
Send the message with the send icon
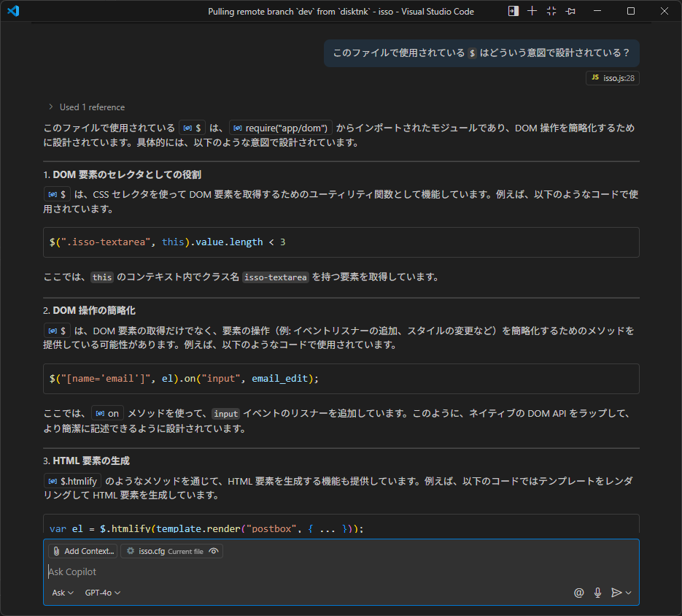tap(616, 593)
